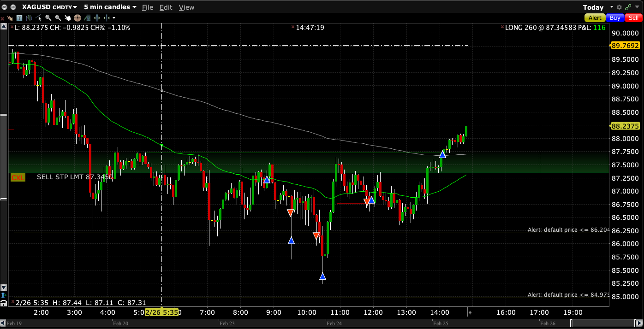Open chart settings gear icon
Screen dimensions: 644x329
tap(619, 7)
